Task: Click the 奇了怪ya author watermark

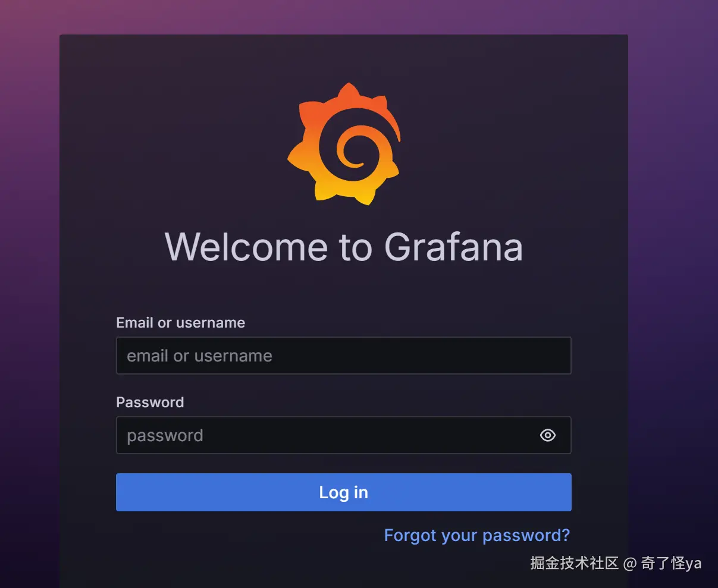Action: pos(672,563)
